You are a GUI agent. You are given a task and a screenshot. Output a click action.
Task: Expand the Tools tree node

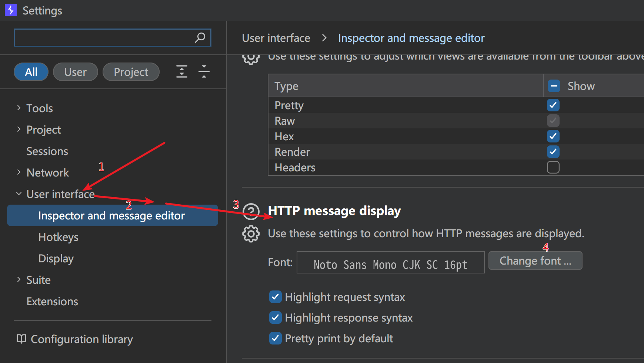pos(19,108)
